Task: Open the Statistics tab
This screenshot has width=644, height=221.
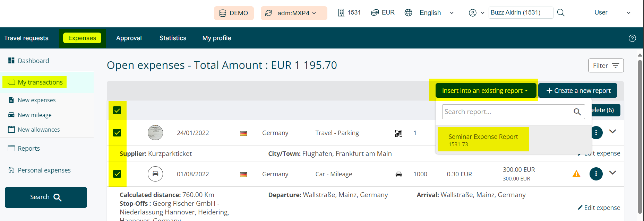Action: click(173, 38)
